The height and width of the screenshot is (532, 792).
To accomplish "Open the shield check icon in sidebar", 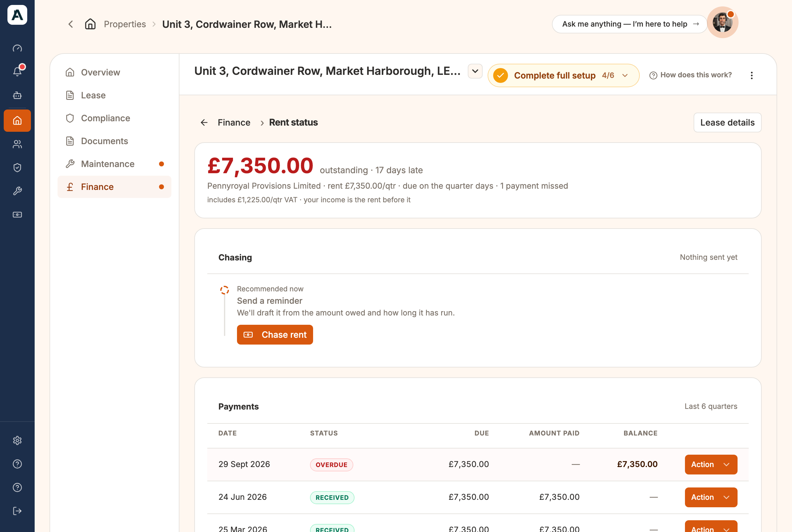I will click(17, 168).
